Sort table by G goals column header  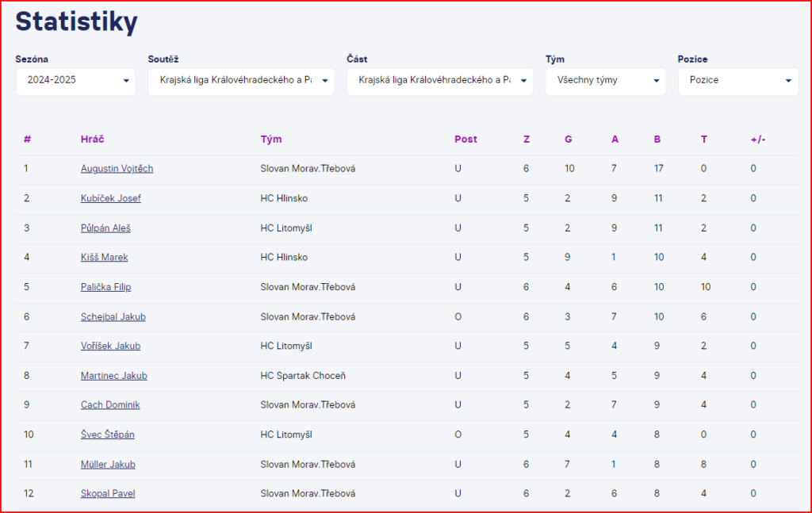[x=568, y=140]
